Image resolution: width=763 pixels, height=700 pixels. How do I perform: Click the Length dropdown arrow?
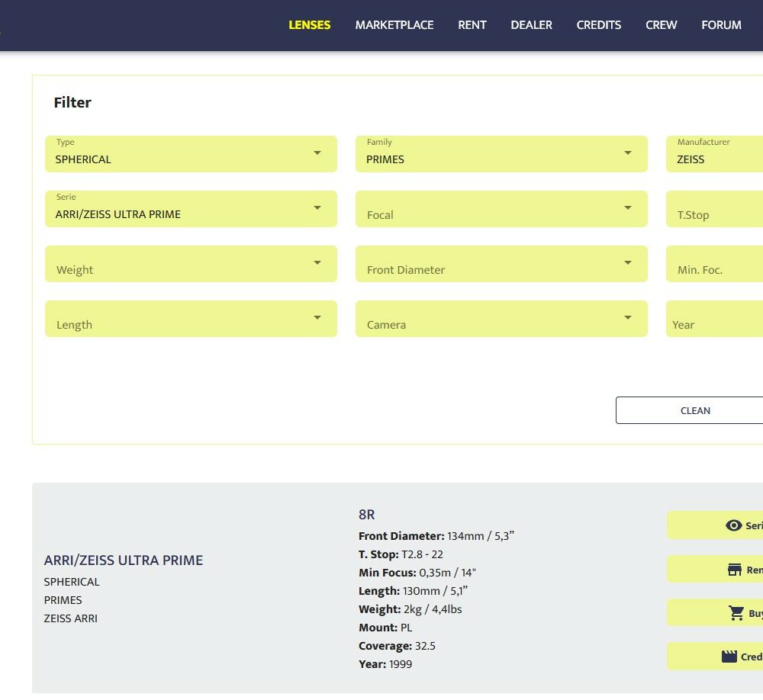[317, 318]
